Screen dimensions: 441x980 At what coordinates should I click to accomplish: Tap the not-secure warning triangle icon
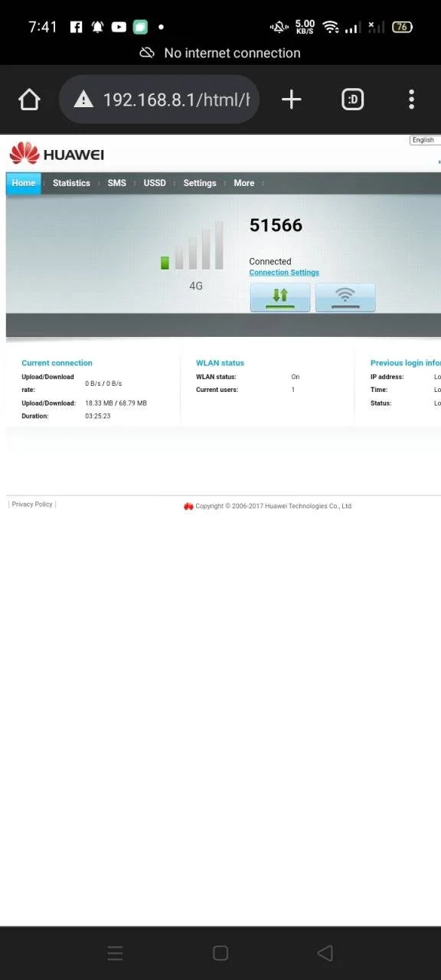point(83,100)
